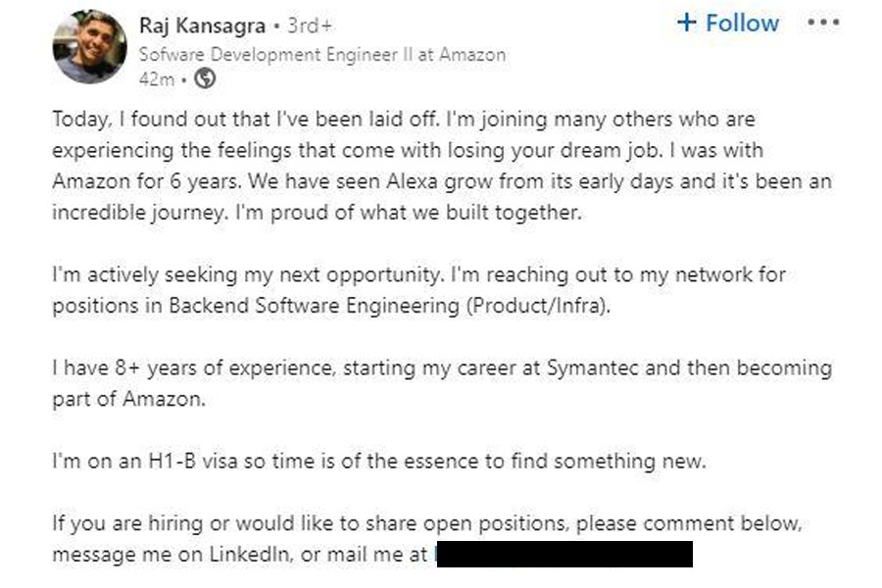Screen dimensions: 882x588
Task: Click the "I have 8+ years" paragraph
Action: click(441, 383)
